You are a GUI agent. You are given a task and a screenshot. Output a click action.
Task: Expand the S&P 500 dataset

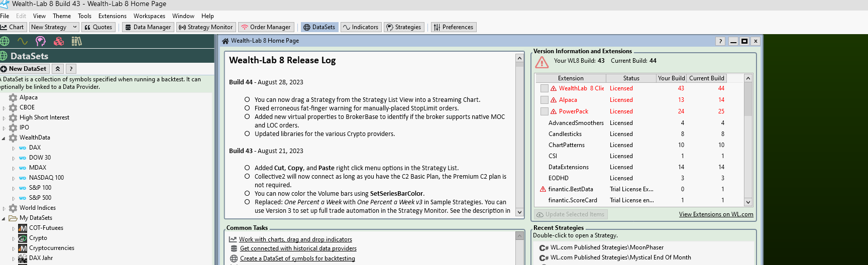coord(14,198)
